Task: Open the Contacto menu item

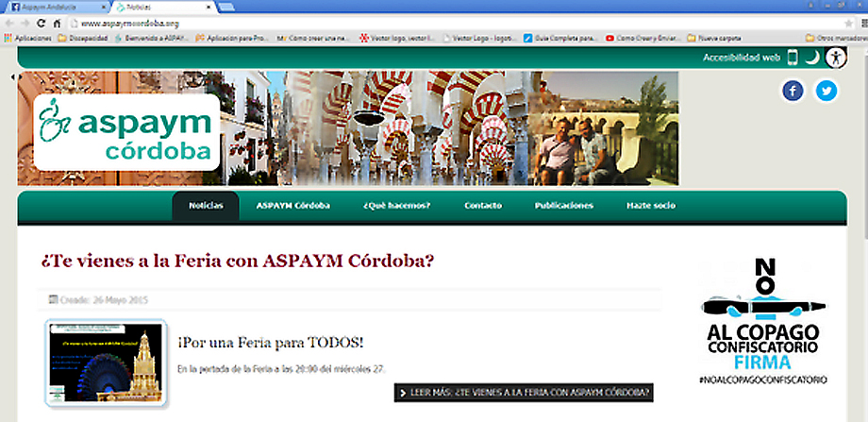Action: coord(483,206)
